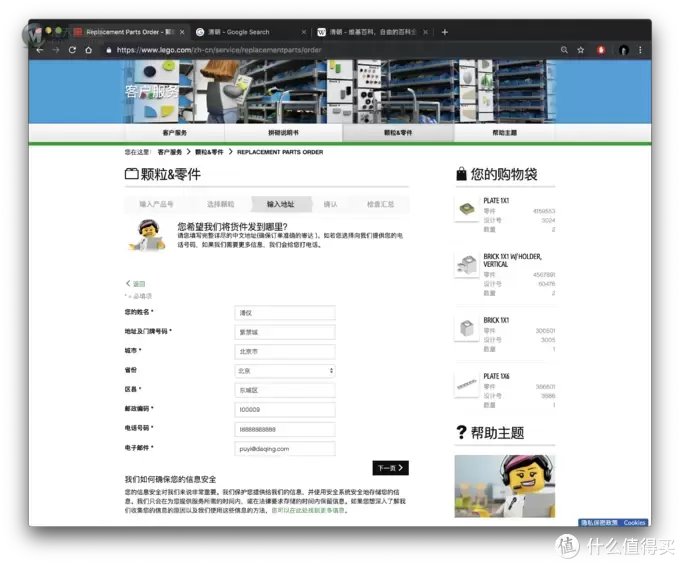Click the 隐私保密政策 footer link
This screenshot has width=680, height=564.
(599, 523)
